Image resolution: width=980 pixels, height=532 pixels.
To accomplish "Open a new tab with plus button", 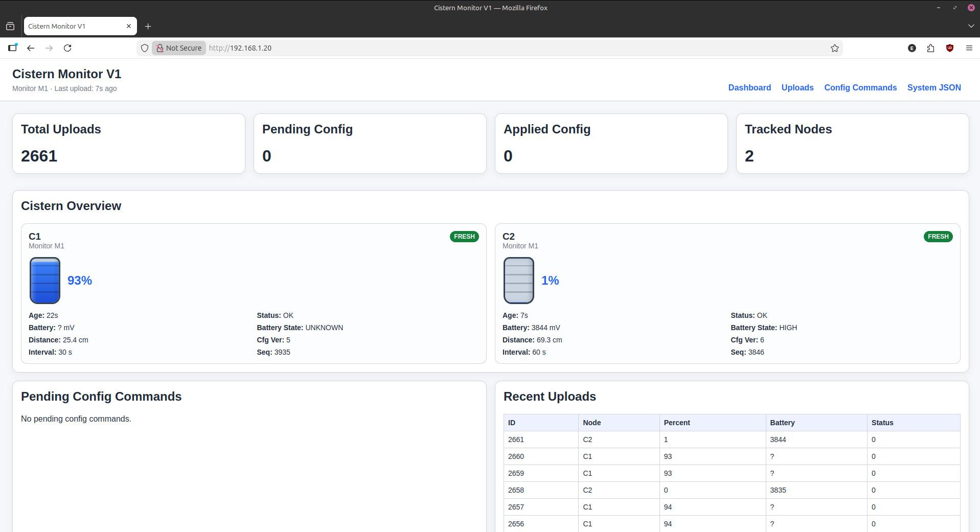I will (x=148, y=27).
